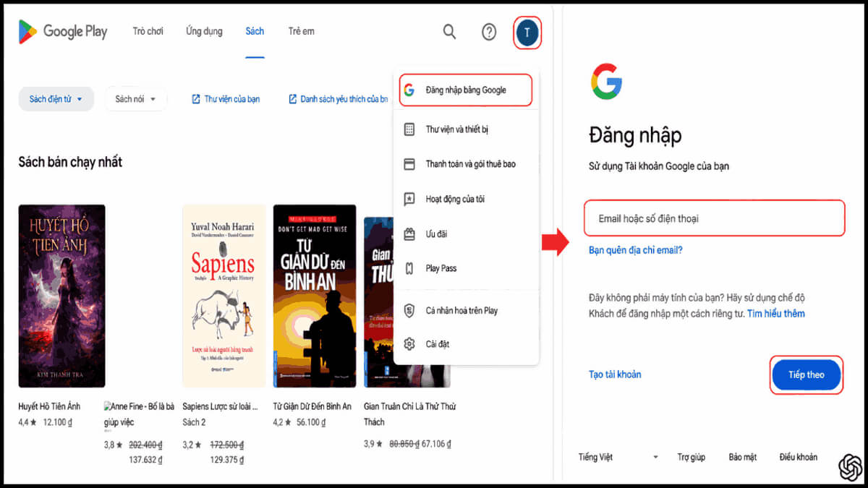This screenshot has width=868, height=488.
Task: Click Bạn quên địa chỉ email link
Action: tap(636, 251)
